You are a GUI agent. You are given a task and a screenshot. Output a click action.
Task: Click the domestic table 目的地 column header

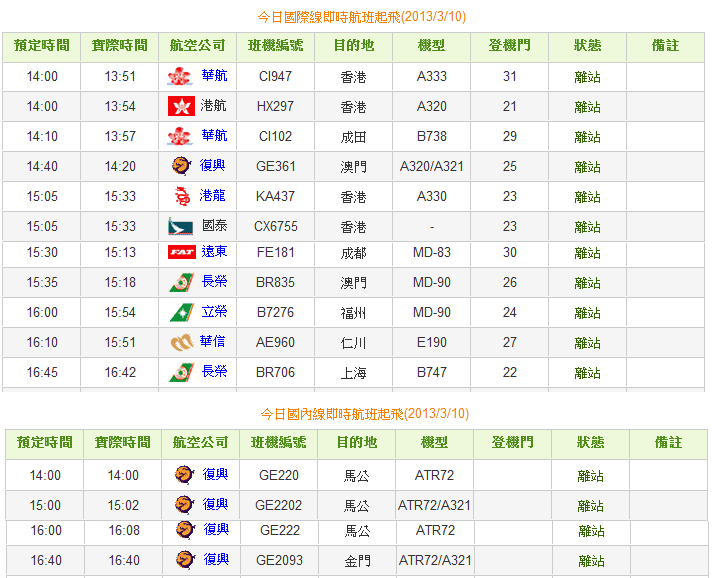357,444
